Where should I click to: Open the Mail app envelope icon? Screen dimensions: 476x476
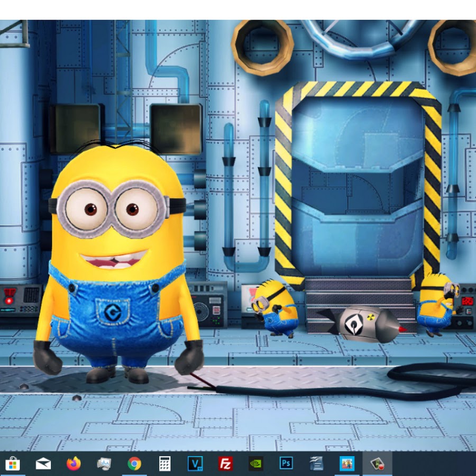[43, 464]
